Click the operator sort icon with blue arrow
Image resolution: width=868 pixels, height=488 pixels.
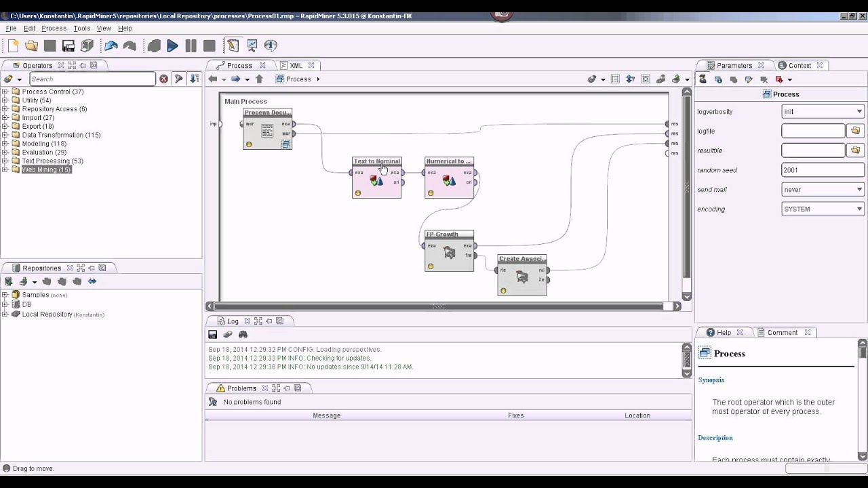point(195,79)
